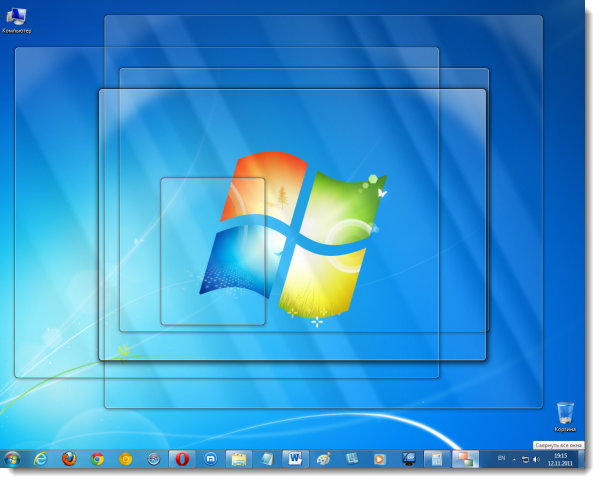Click the open-book icon in the taskbar
The width and height of the screenshot is (600, 483).
click(x=352, y=459)
